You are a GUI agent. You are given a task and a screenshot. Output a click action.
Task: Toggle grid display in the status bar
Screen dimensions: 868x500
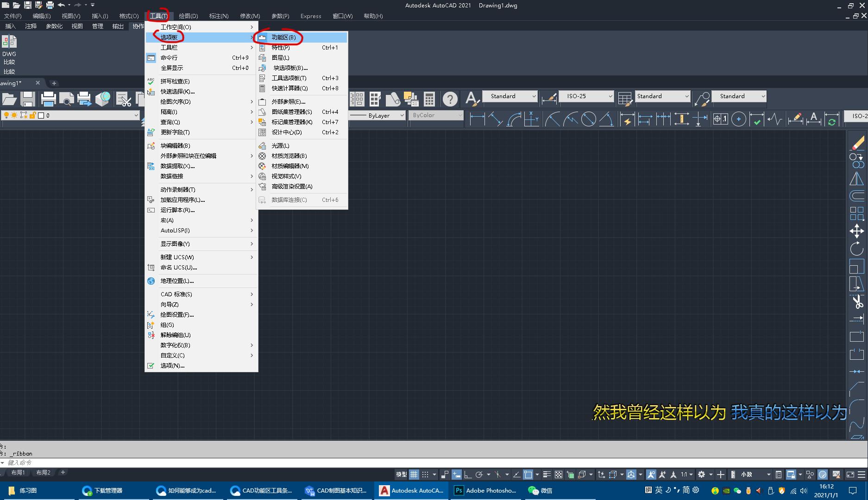414,475
